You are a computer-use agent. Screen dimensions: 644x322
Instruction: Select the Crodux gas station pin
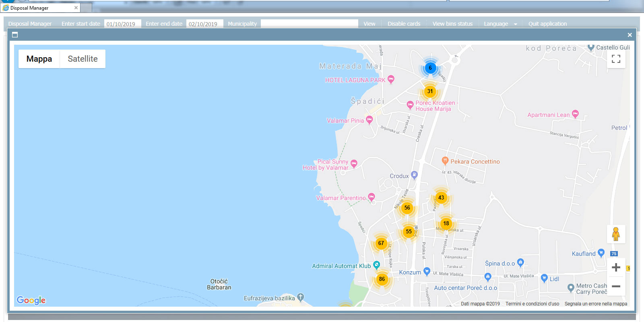[x=414, y=175]
